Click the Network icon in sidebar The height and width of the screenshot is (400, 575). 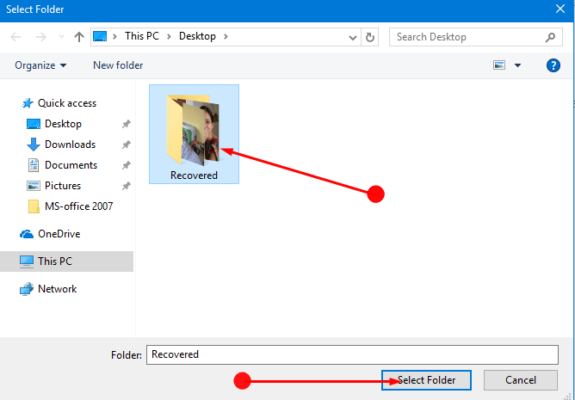coord(26,289)
